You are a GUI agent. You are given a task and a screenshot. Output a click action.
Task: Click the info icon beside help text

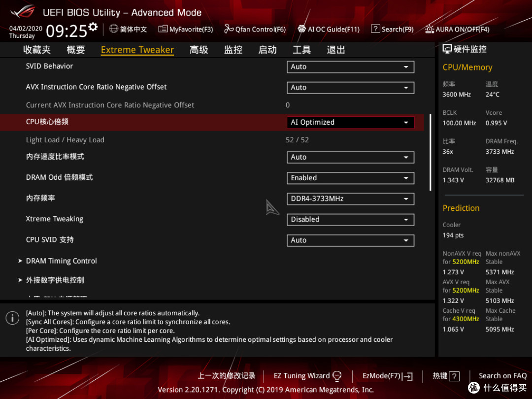click(x=12, y=318)
